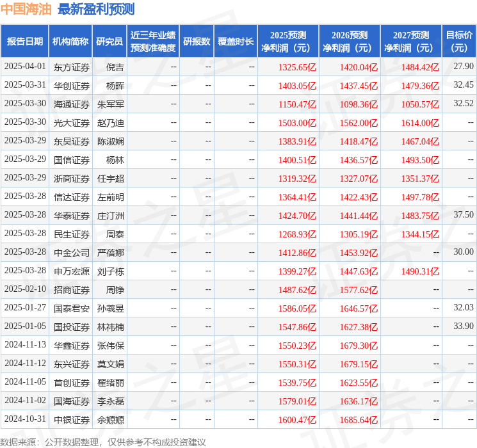This screenshot has width=477, height=448.
Task: Select the value 1614.00亿
Action: click(421, 123)
